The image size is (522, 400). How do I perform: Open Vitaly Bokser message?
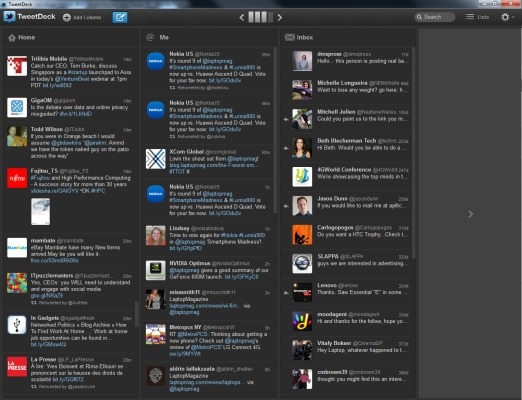[x=347, y=350]
